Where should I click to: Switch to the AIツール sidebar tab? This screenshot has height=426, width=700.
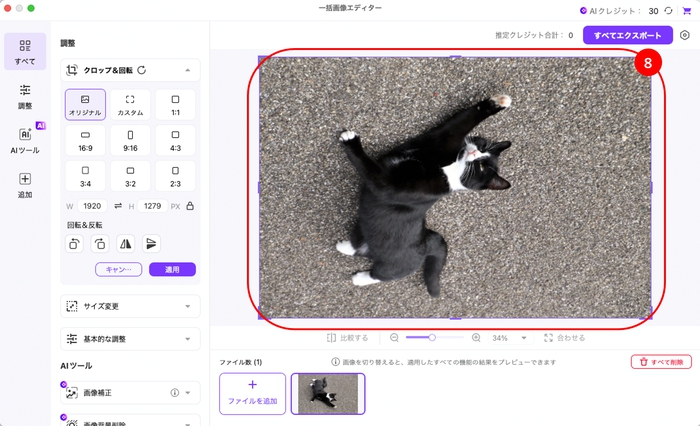coord(24,140)
